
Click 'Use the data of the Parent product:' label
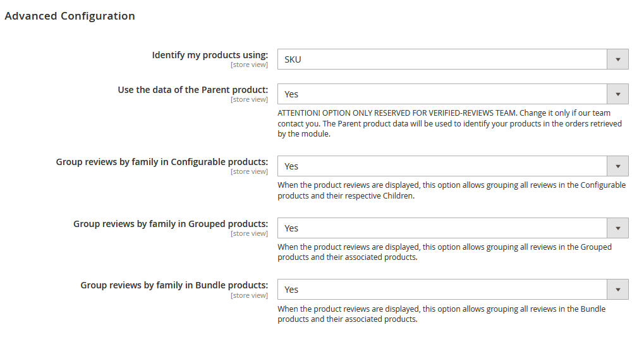(x=193, y=90)
